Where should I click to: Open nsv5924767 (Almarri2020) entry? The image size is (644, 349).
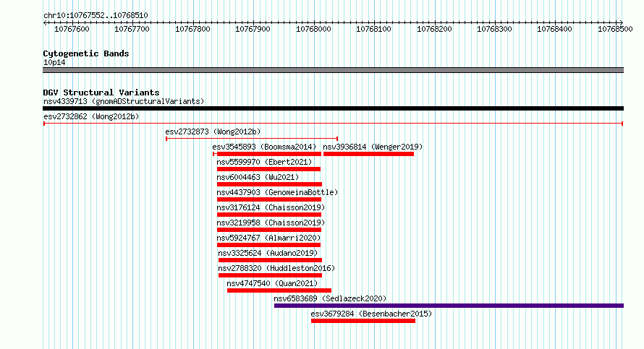point(268,238)
